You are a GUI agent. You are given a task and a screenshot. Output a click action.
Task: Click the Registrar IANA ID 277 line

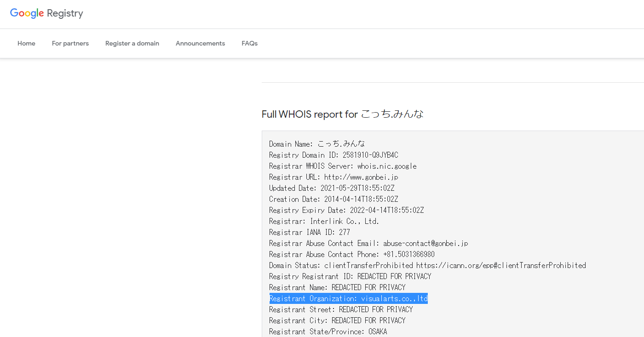pos(310,232)
